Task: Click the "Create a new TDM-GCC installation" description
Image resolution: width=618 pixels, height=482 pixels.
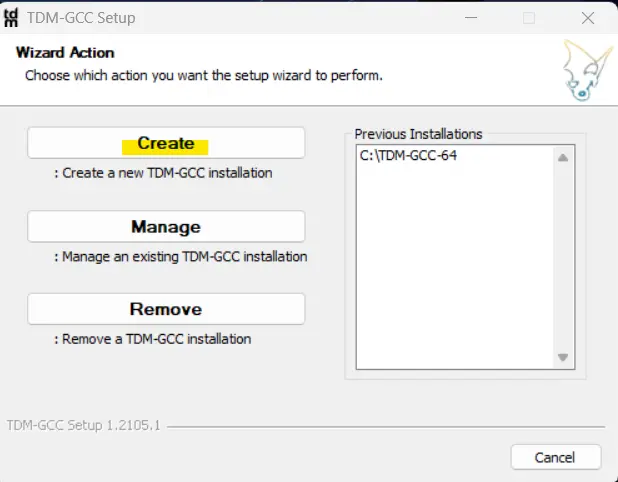Action: pyautogui.click(x=163, y=173)
